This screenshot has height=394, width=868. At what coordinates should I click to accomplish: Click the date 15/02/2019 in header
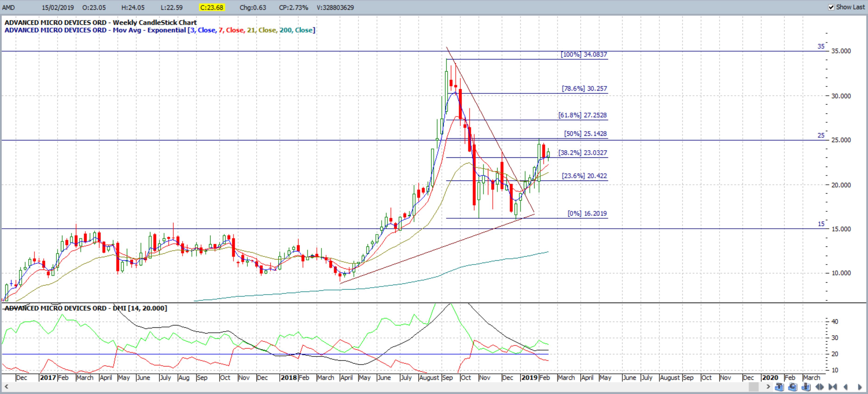58,7
